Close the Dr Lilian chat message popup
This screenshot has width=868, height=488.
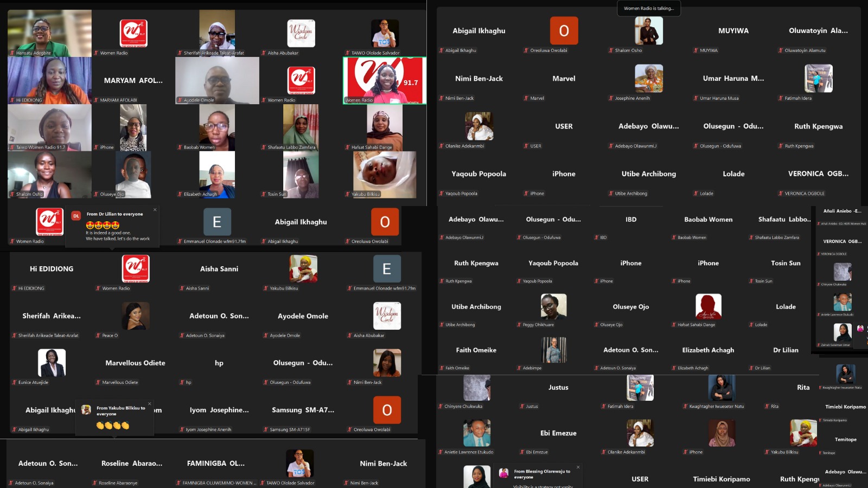coord(155,210)
